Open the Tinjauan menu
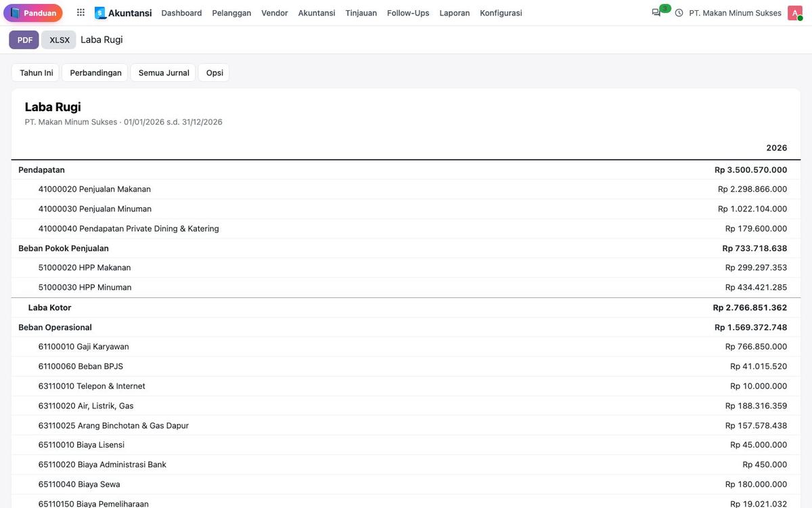812x508 pixels. coord(361,13)
